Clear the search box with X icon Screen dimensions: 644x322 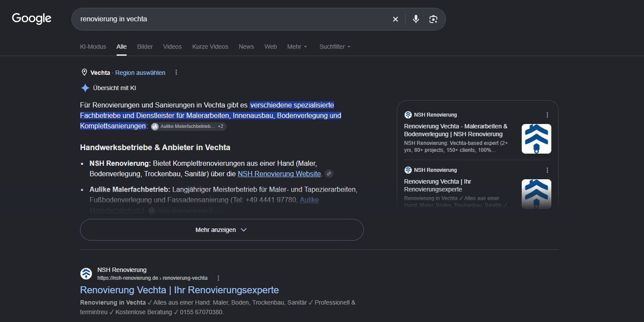point(395,19)
